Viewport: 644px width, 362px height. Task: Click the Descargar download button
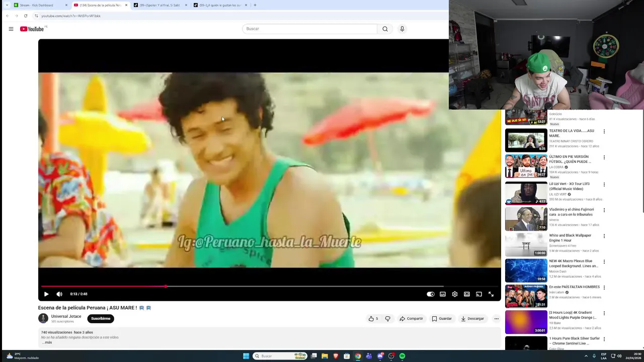coord(472,318)
